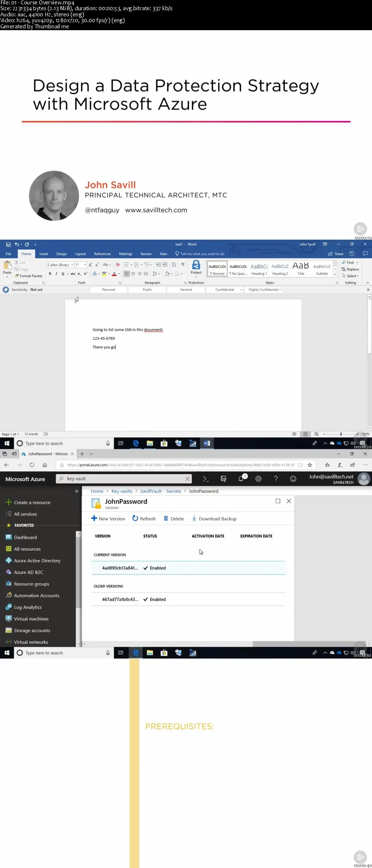
Task: Click the text highlight color button
Action: (104, 274)
